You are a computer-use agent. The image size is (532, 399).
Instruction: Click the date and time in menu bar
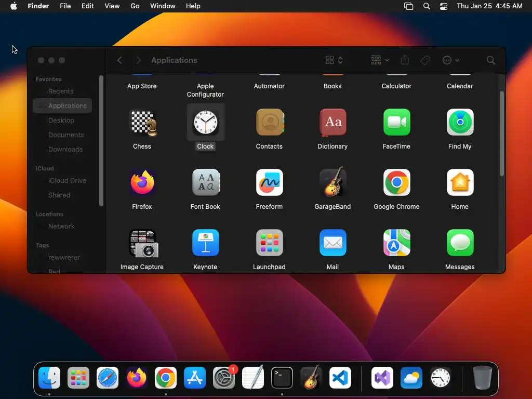(489, 6)
